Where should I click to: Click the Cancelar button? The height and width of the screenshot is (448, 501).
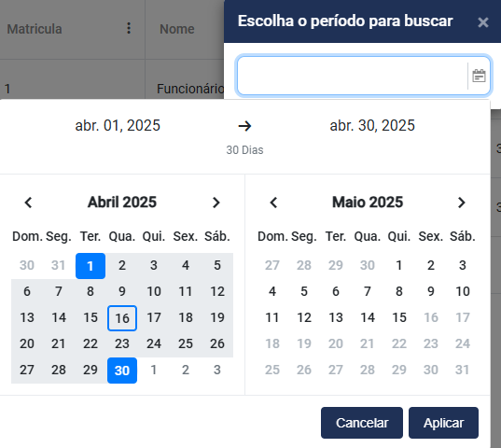coord(362,423)
